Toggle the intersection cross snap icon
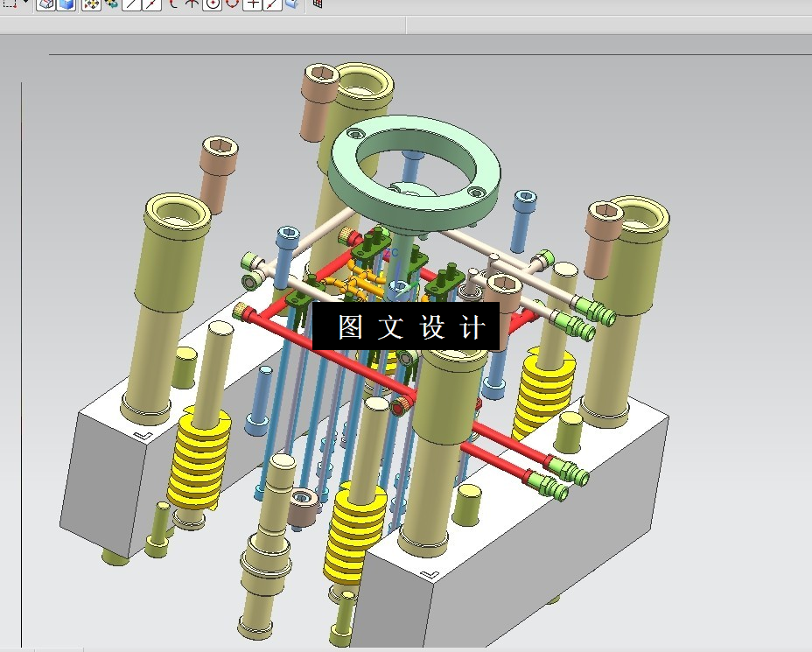 pos(253,4)
